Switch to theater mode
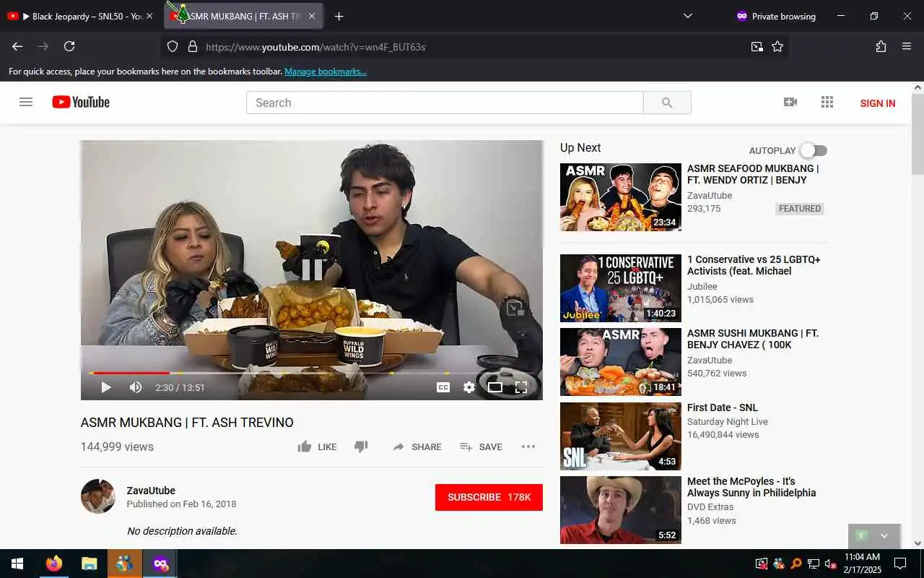This screenshot has width=924, height=578. click(x=495, y=387)
